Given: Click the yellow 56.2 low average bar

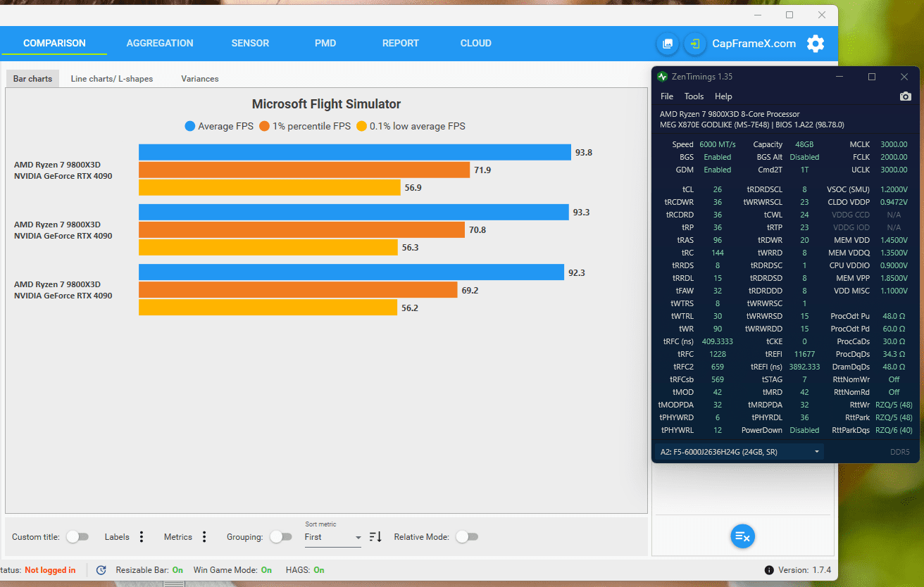Looking at the screenshot, I should [x=268, y=308].
